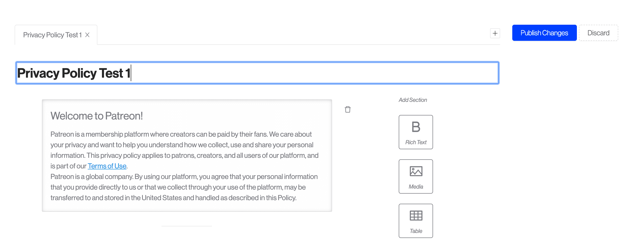644x240 pixels.
Task: Click the Table grid icon
Action: click(x=416, y=216)
